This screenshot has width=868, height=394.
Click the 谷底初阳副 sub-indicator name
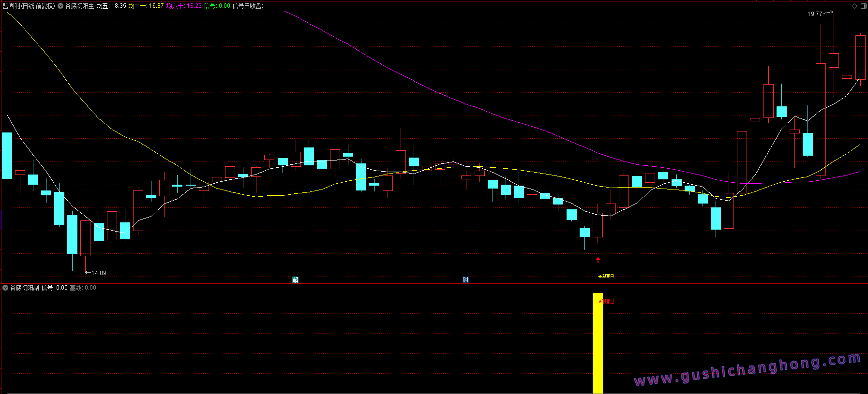[25, 288]
